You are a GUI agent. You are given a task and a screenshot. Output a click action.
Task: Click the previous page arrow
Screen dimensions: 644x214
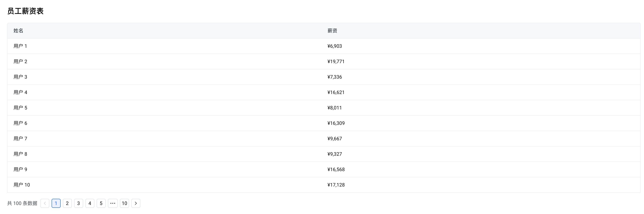(x=45, y=203)
